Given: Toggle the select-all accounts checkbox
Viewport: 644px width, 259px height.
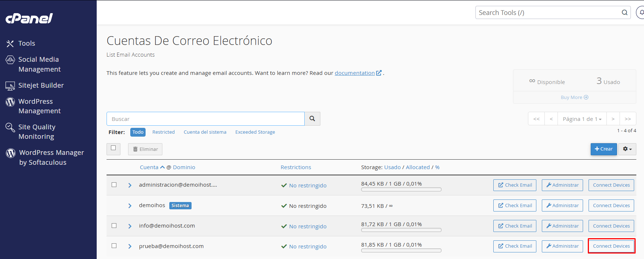Looking at the screenshot, I should pos(113,148).
